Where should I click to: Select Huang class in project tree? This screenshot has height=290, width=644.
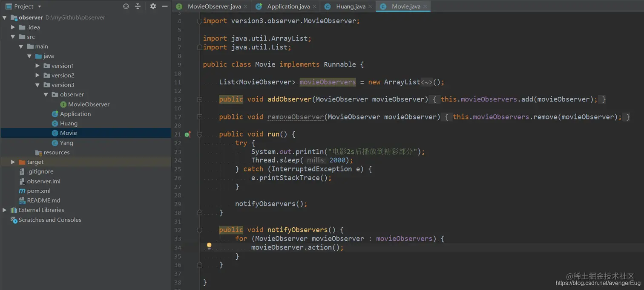65,123
